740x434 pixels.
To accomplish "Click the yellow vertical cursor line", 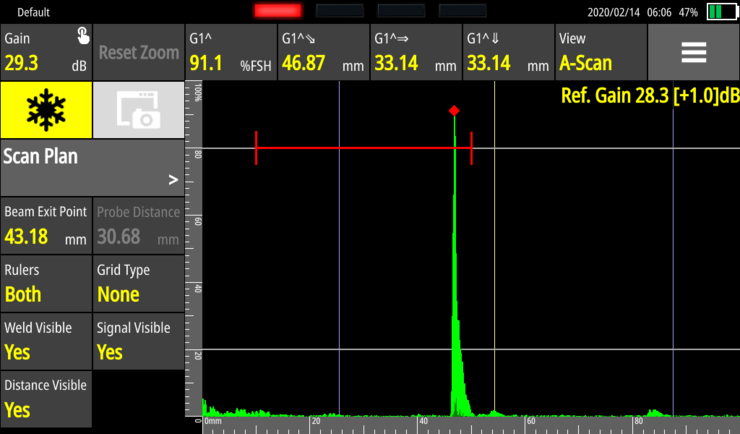I will tap(495, 248).
